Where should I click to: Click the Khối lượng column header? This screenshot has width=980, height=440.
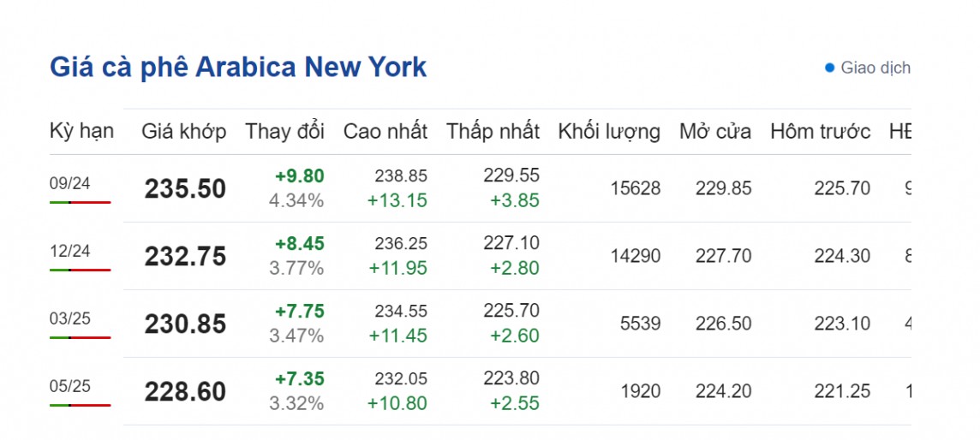pos(609,132)
